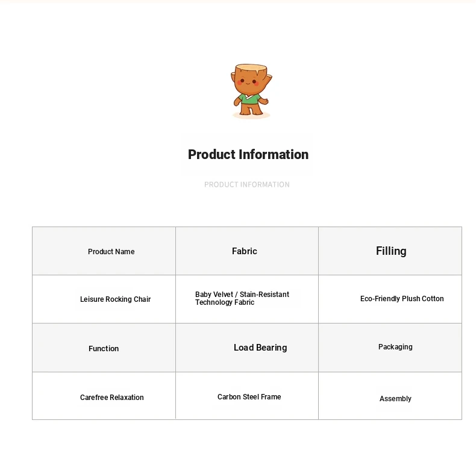This screenshot has height=450, width=476.
Task: Click the tree stump mascot image
Action: [x=251, y=91]
